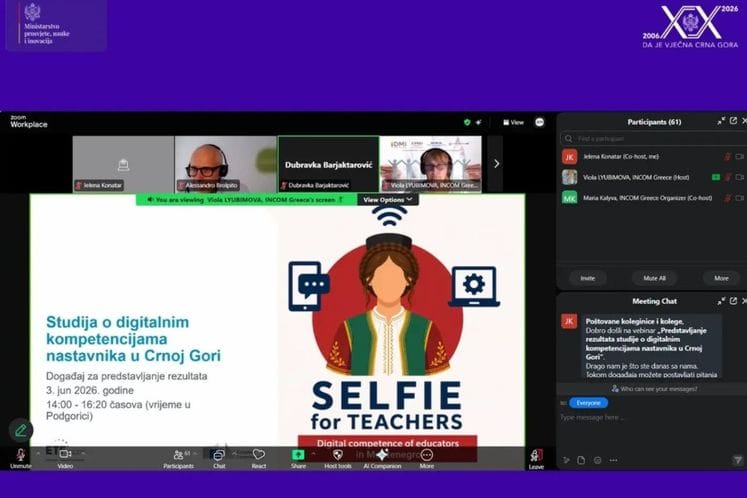
Task: Collapse the Participants panel with arrows icon
Action: 721,121
